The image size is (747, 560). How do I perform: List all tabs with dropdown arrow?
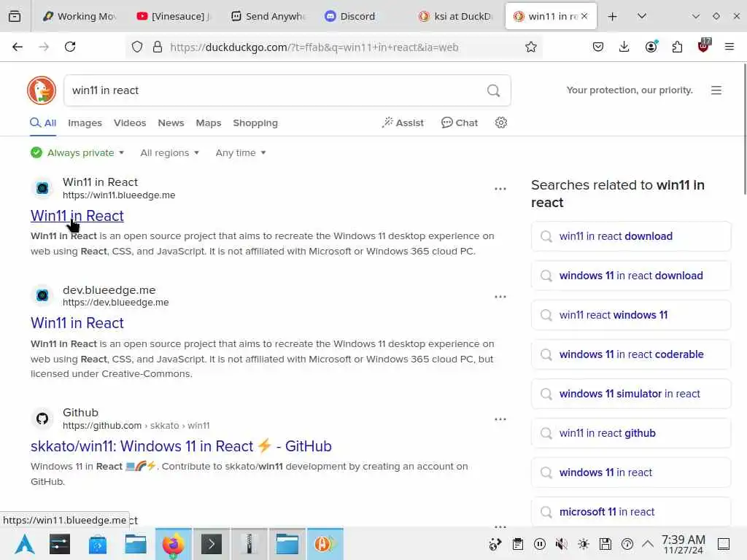[642, 16]
